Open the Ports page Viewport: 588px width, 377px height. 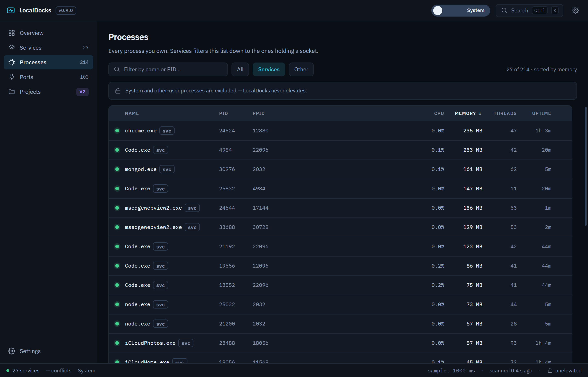(x=48, y=77)
